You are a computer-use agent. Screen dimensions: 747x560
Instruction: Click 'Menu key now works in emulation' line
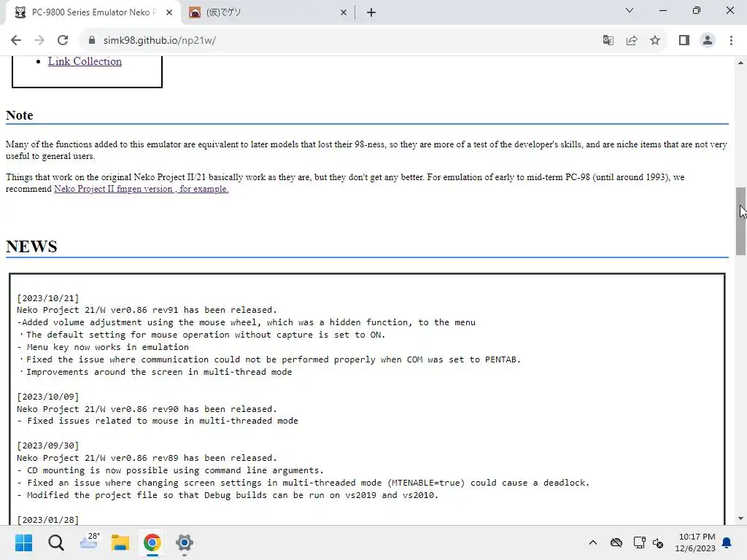click(103, 347)
